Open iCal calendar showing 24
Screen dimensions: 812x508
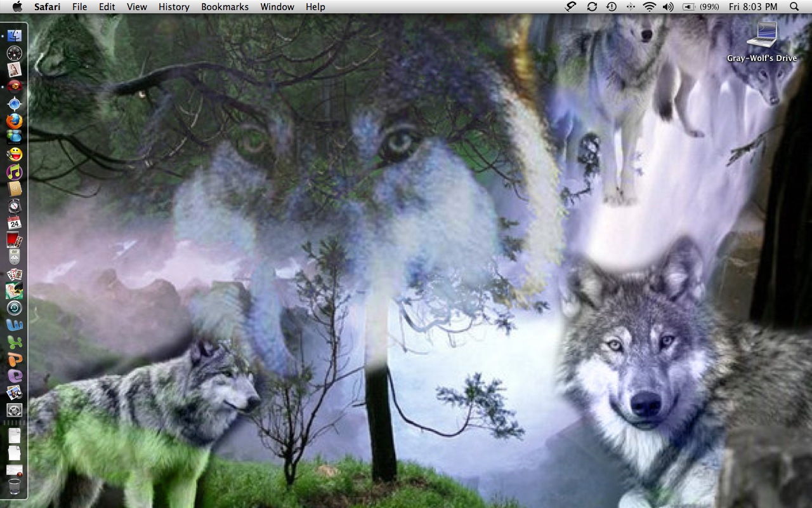pyautogui.click(x=15, y=223)
